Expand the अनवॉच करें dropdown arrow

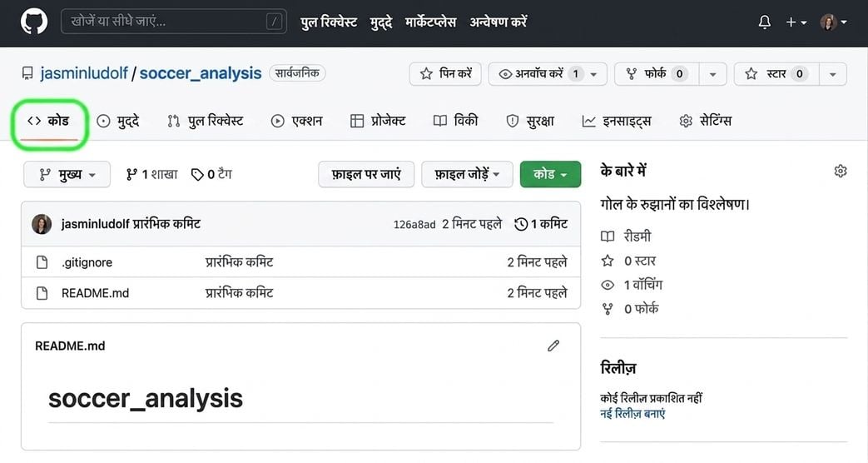[x=594, y=73]
